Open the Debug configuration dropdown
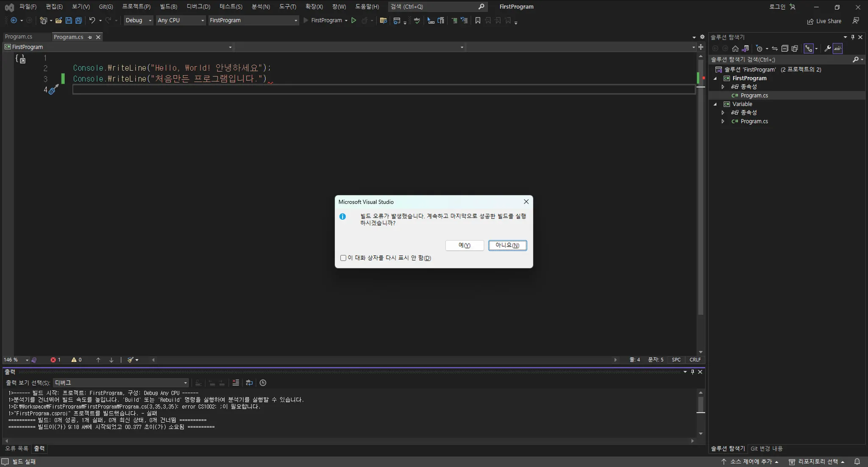The height and width of the screenshot is (467, 868). (139, 20)
